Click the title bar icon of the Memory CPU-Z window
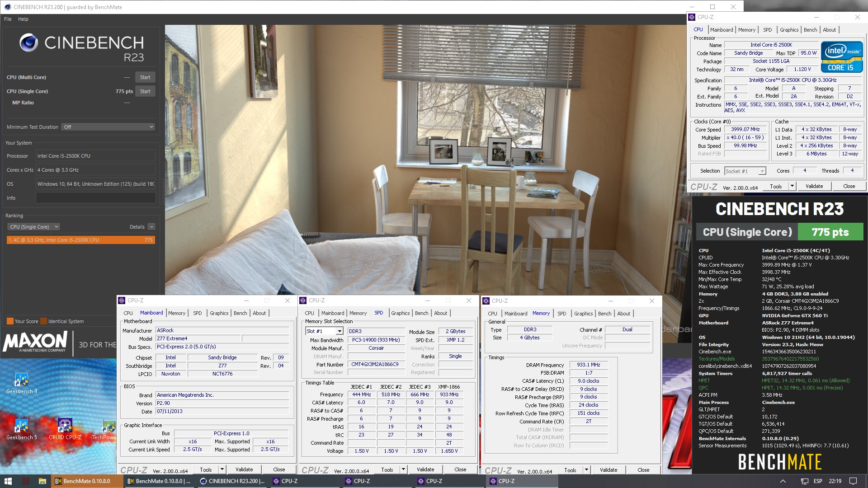Image resolution: width=868 pixels, height=488 pixels. coord(486,301)
